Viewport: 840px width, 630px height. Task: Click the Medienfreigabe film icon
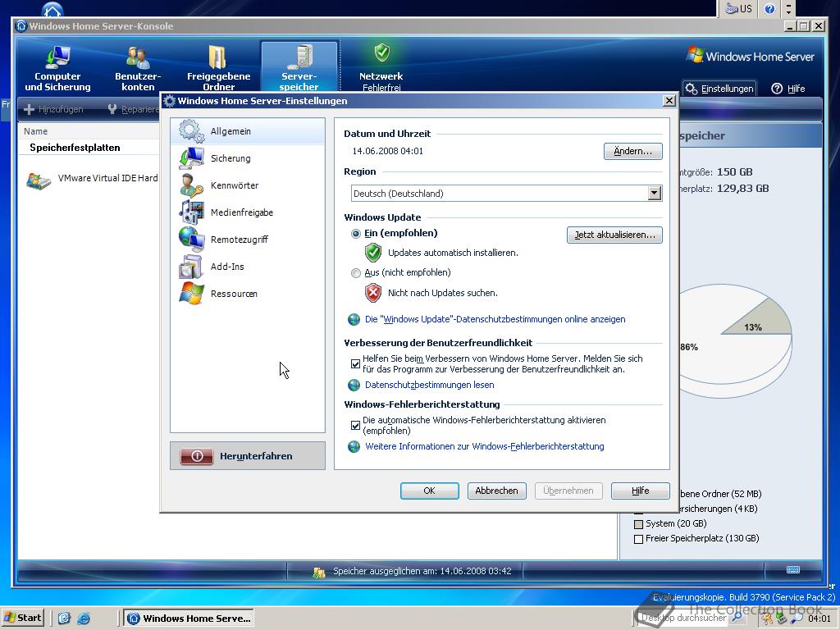[191, 212]
